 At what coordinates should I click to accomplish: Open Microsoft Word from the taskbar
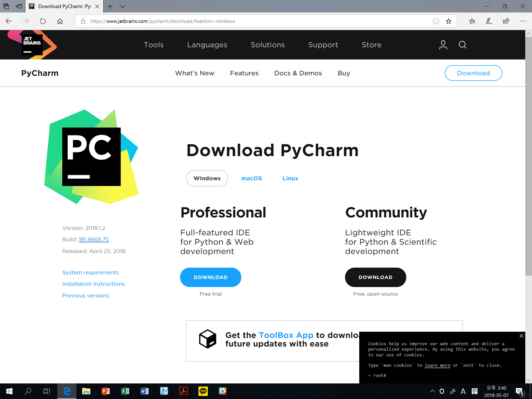point(144,391)
